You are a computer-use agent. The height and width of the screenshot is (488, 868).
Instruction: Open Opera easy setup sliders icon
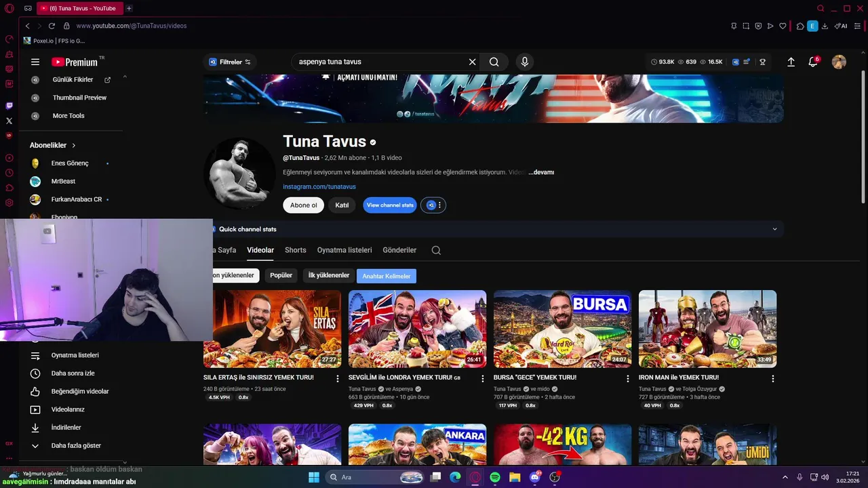click(858, 26)
